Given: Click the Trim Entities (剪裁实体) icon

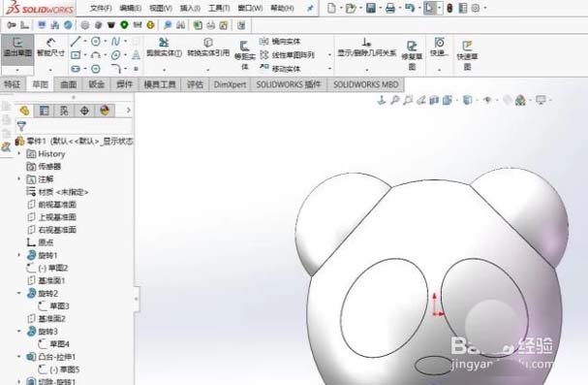Looking at the screenshot, I should pyautogui.click(x=164, y=42).
